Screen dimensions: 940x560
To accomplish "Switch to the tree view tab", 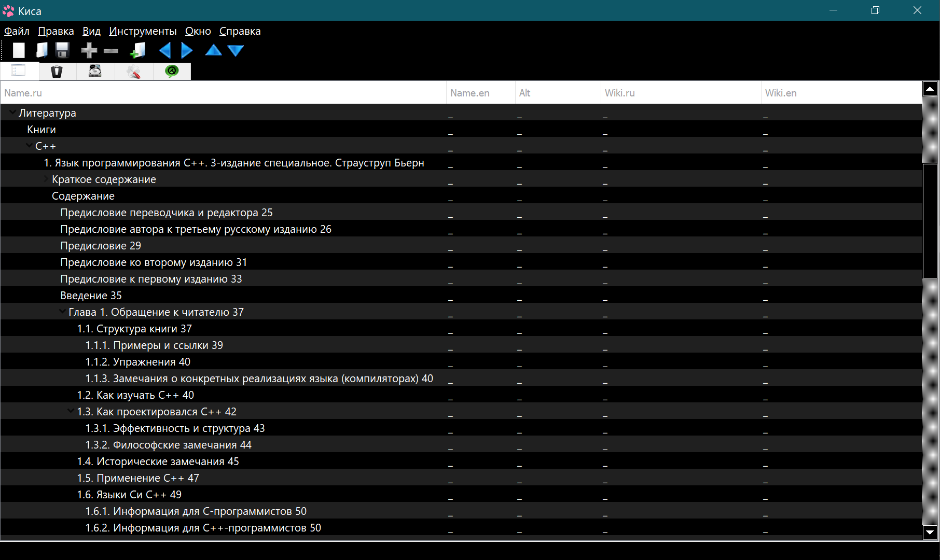I will (x=20, y=71).
